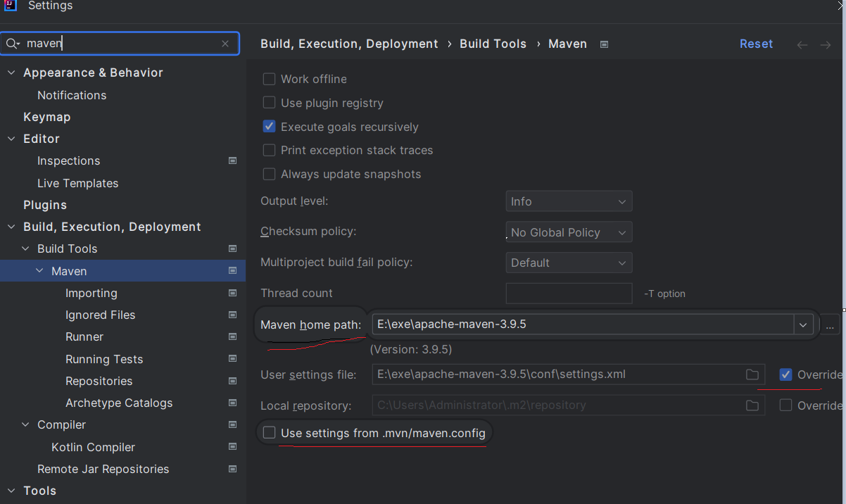Viewport: 846px width, 504px height.
Task: Collapse Build, Execution, Deployment arrow
Action: pyautogui.click(x=11, y=227)
